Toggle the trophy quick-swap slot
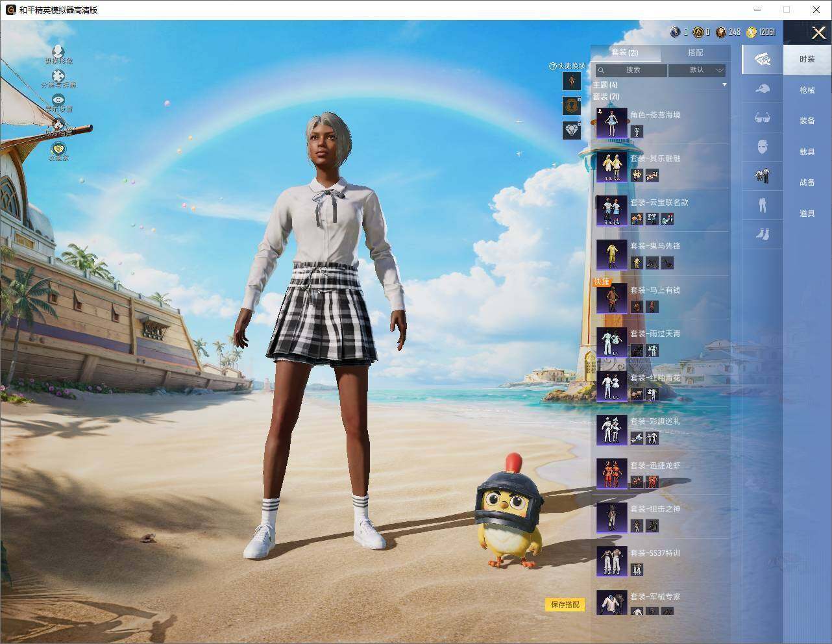This screenshot has height=644, width=832. point(572,105)
